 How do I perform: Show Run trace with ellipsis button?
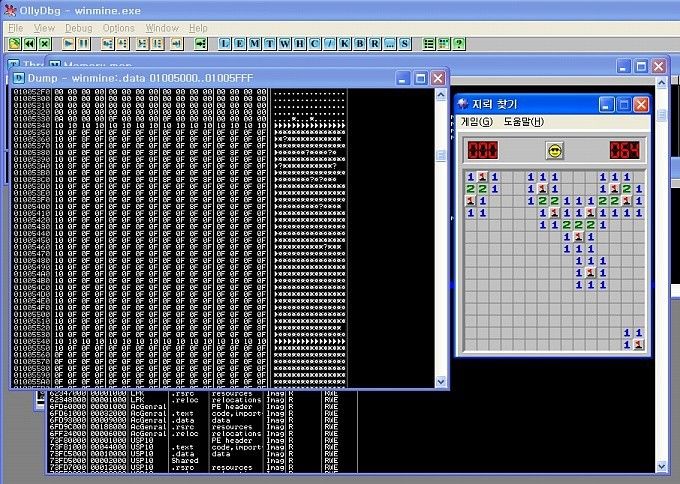pyautogui.click(x=390, y=43)
